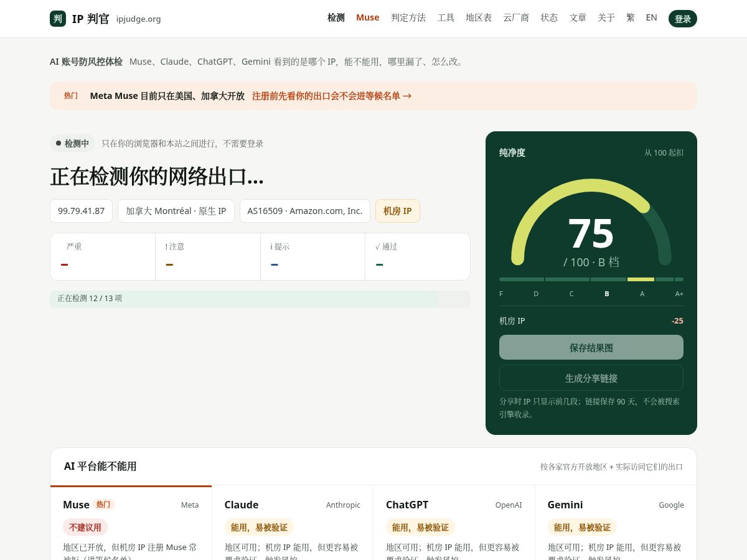Open the 工具 menu item

click(446, 17)
